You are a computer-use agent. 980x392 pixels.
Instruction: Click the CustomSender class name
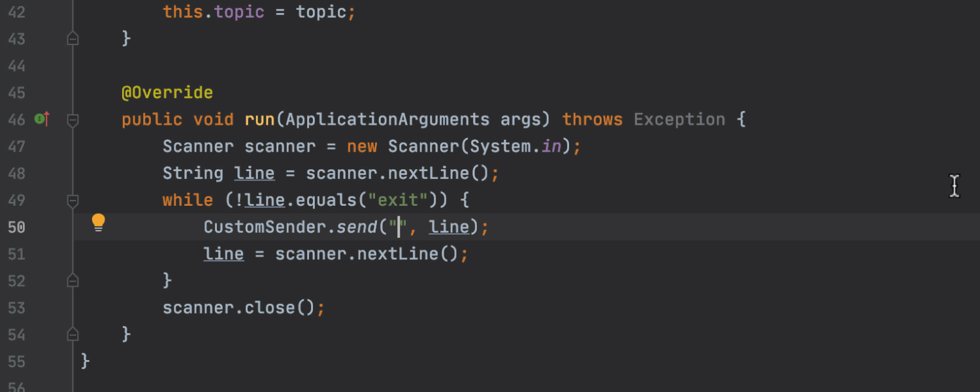(265, 227)
